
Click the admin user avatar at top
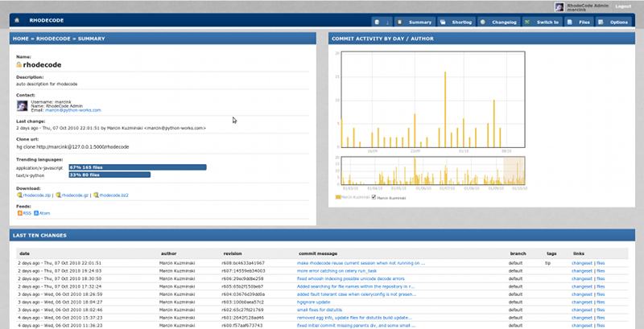tap(559, 7)
